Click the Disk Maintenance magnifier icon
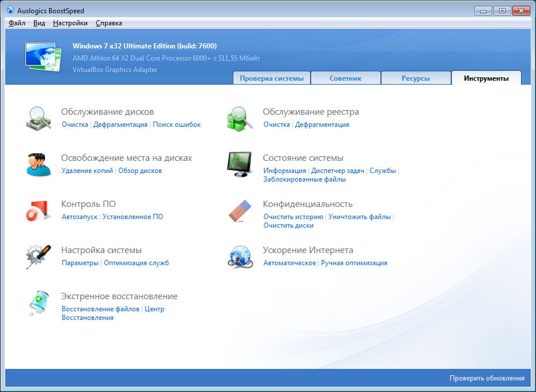 [x=39, y=118]
